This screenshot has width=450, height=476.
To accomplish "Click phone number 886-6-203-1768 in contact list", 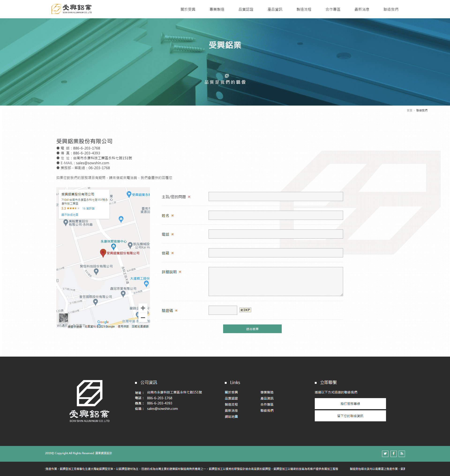I will click(86, 148).
